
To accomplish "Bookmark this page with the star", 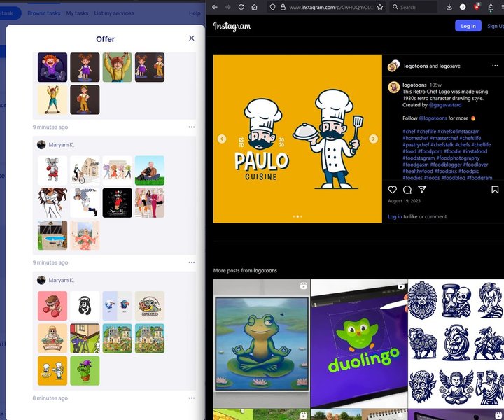I will (380, 7).
